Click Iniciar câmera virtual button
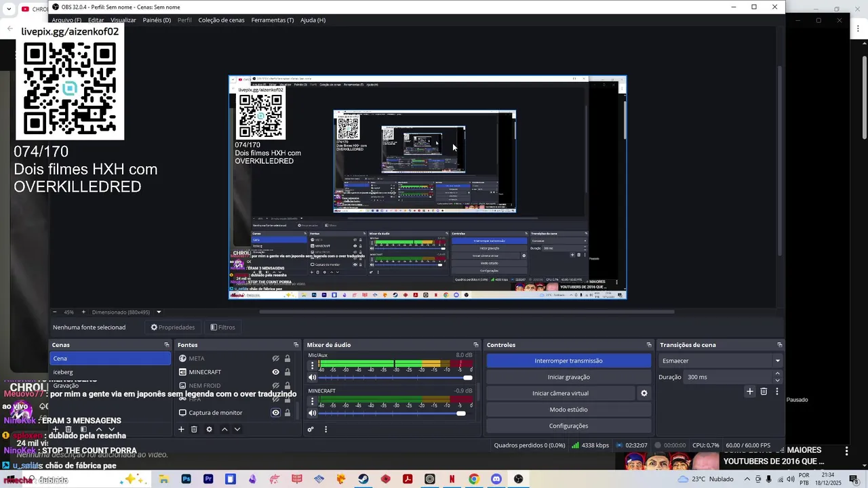Screen dimensions: 868x488 pyautogui.click(x=560, y=393)
